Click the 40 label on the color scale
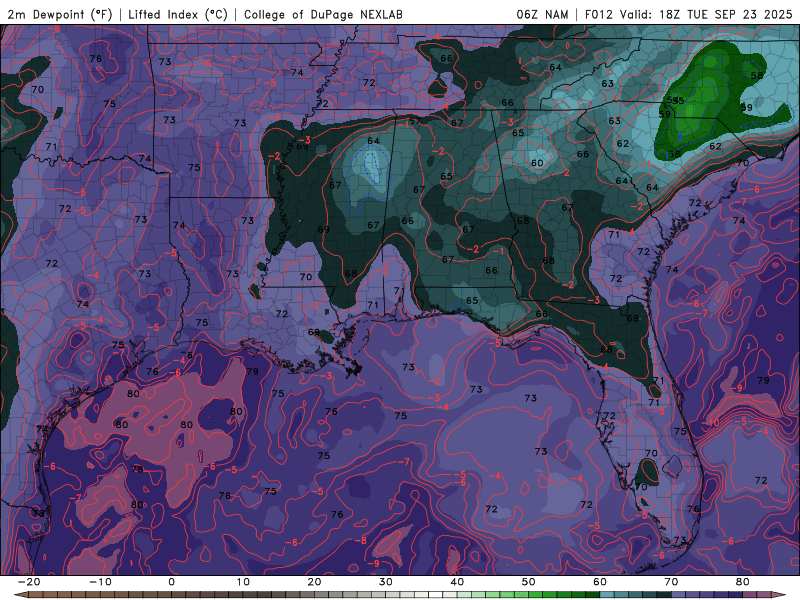800x600 pixels. point(457,582)
